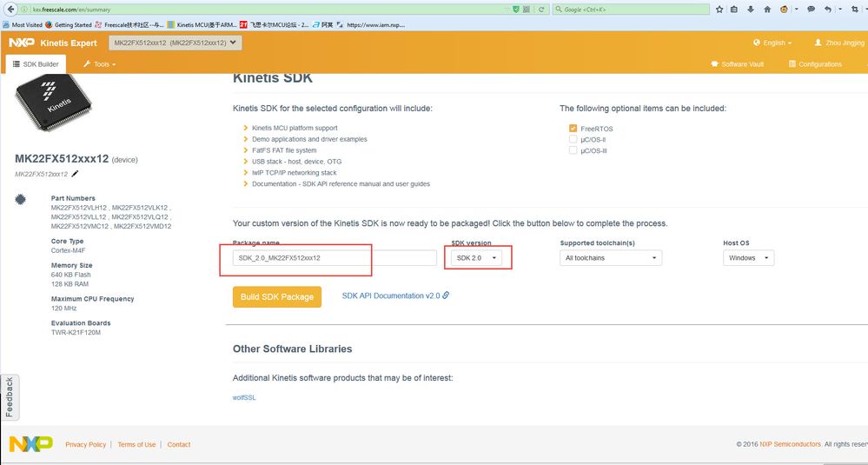Open the wolfSSL link
The height and width of the screenshot is (465, 868).
point(244,397)
